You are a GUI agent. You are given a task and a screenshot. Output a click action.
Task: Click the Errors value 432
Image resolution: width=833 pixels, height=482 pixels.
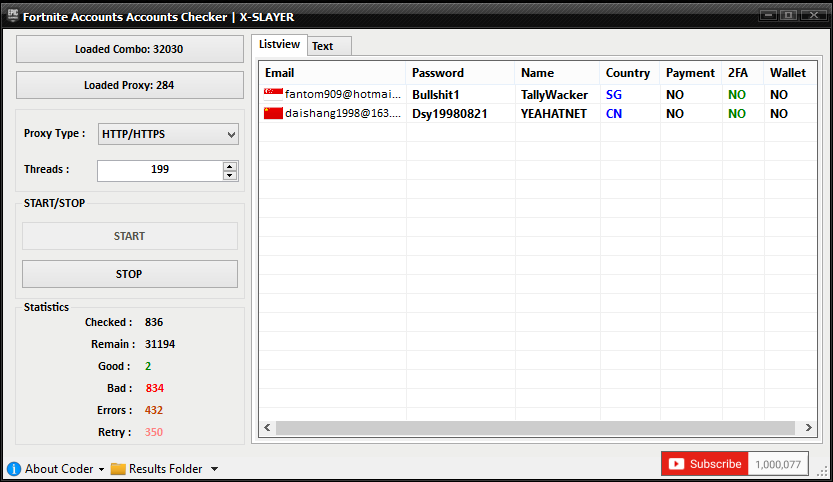(154, 410)
